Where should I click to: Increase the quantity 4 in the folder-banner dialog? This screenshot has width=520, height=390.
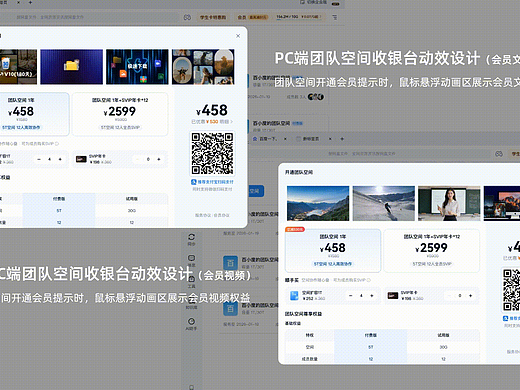[60, 159]
